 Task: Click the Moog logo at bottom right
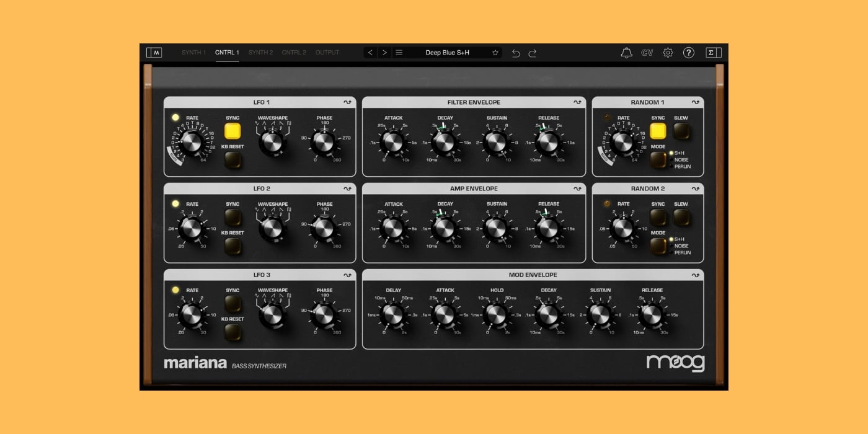pos(675,363)
